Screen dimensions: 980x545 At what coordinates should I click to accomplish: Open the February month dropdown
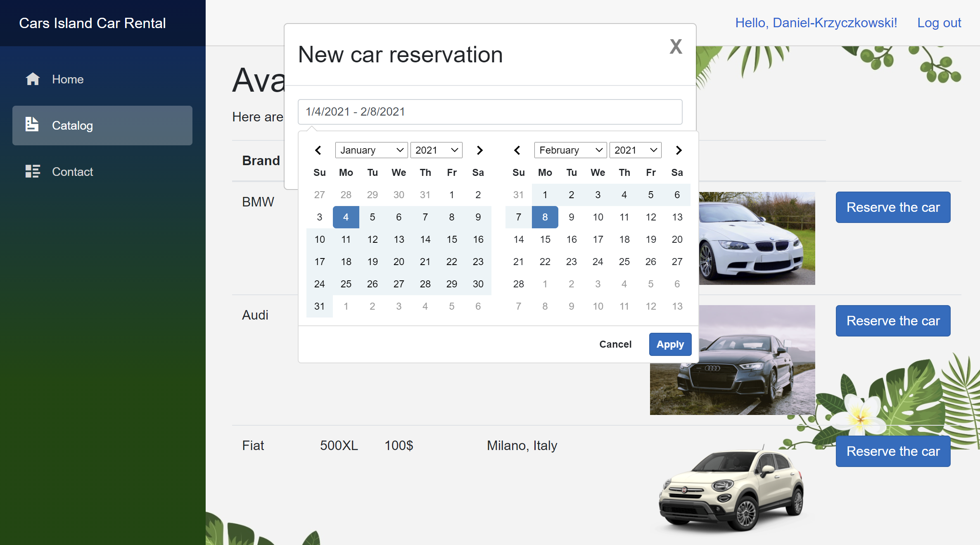coord(570,150)
